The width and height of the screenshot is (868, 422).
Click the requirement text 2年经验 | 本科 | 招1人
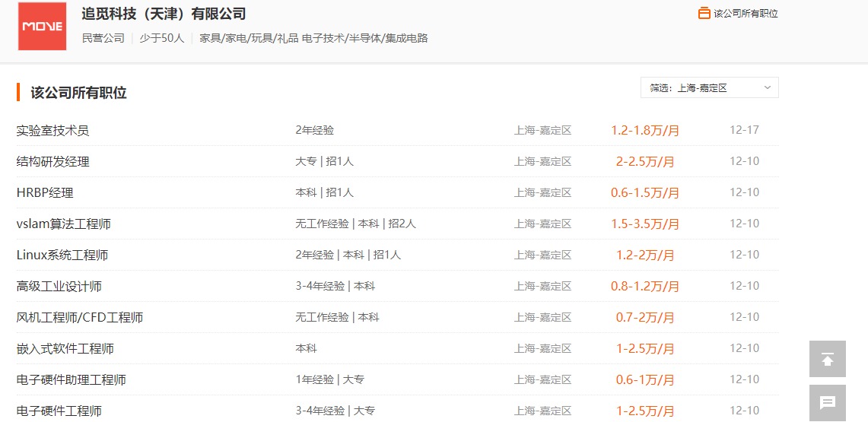click(348, 255)
